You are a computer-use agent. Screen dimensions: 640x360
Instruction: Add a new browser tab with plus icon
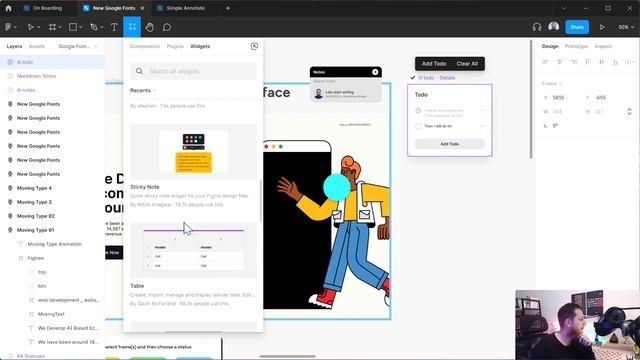pyautogui.click(x=228, y=8)
